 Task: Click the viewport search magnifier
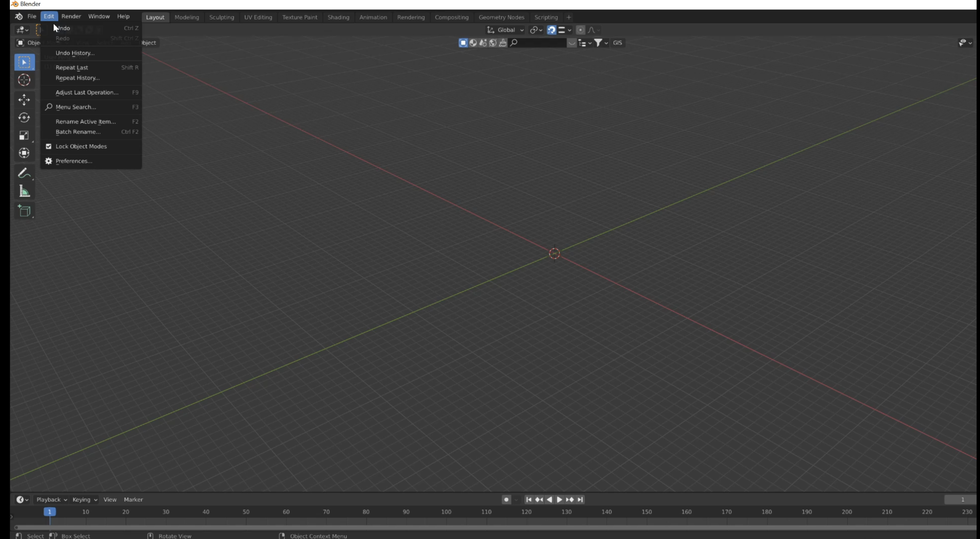coord(513,42)
